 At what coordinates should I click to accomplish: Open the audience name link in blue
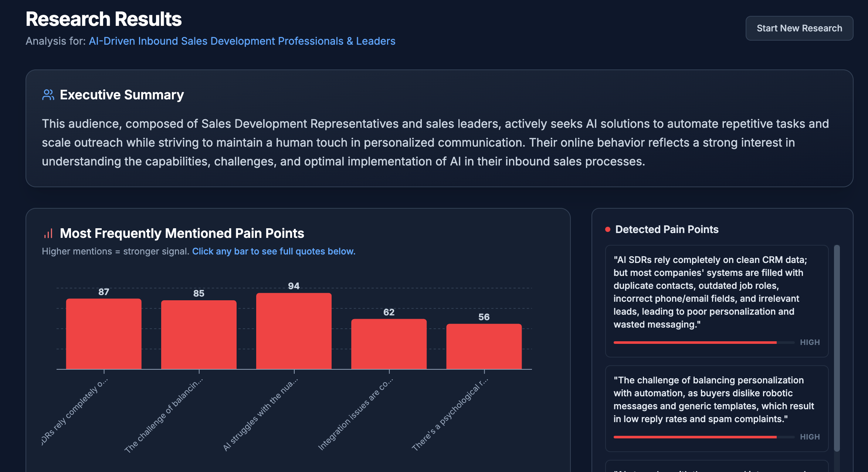[242, 41]
